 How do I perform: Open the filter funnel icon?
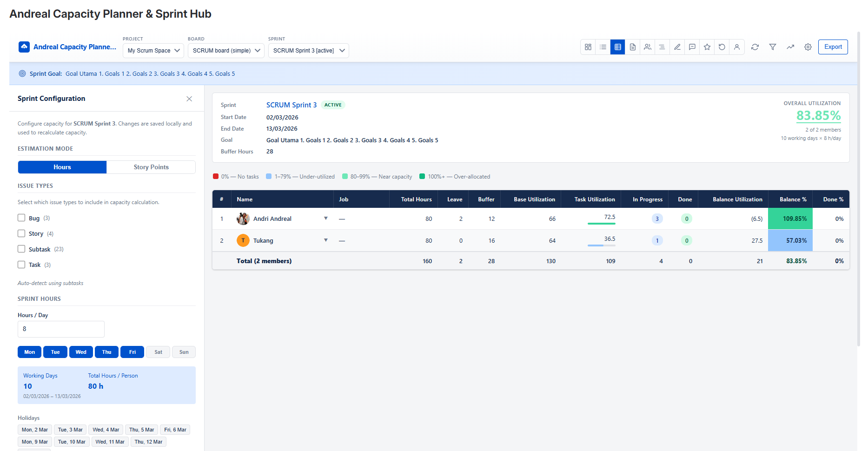pyautogui.click(x=773, y=47)
